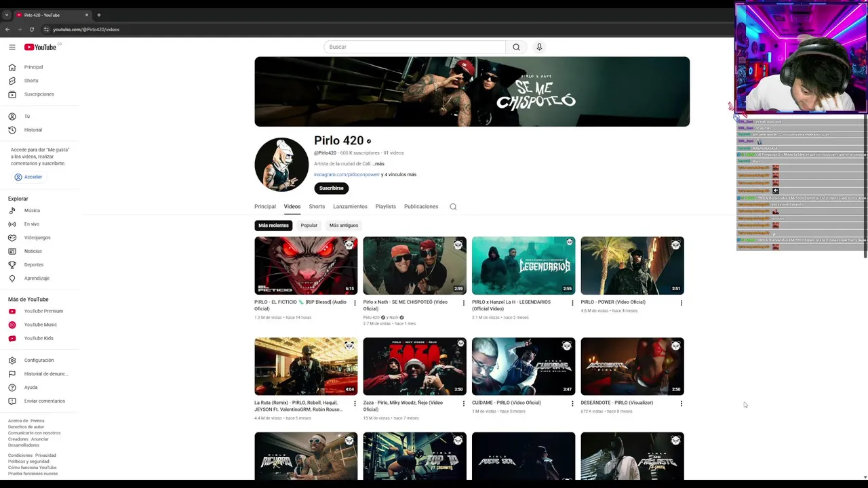The image size is (868, 488).
Task: Click the search magnifier button
Action: [x=516, y=47]
